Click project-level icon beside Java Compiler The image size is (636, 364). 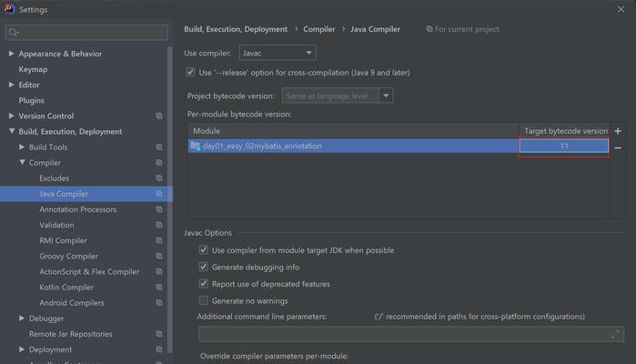coord(159,194)
